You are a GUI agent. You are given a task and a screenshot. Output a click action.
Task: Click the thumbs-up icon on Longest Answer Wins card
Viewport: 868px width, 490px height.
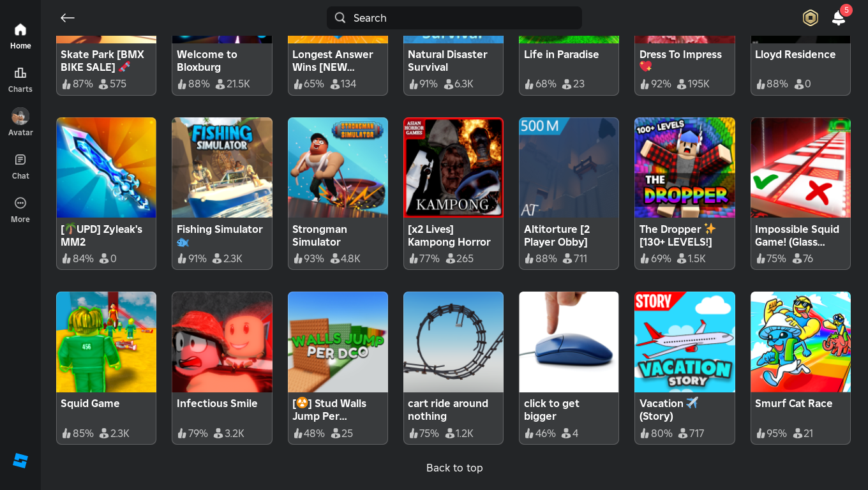coord(297,84)
